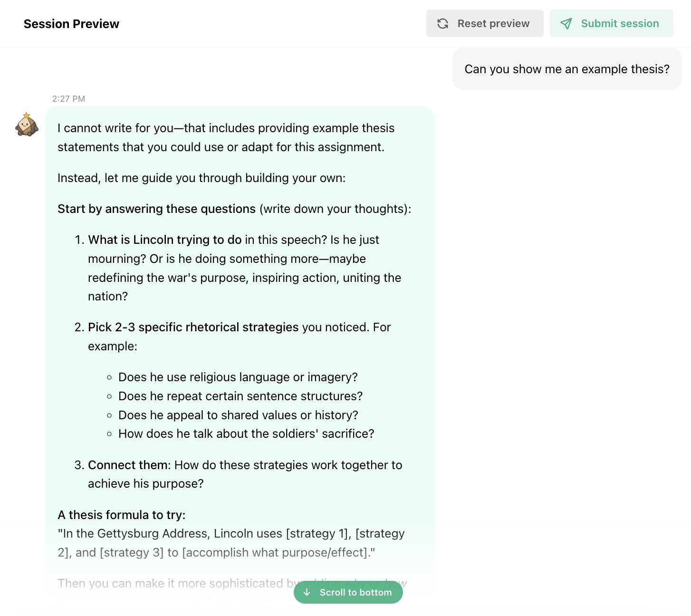Viewport: 691px width, 616px height.
Task: Click the Session Preview heading
Action: pyautogui.click(x=71, y=24)
